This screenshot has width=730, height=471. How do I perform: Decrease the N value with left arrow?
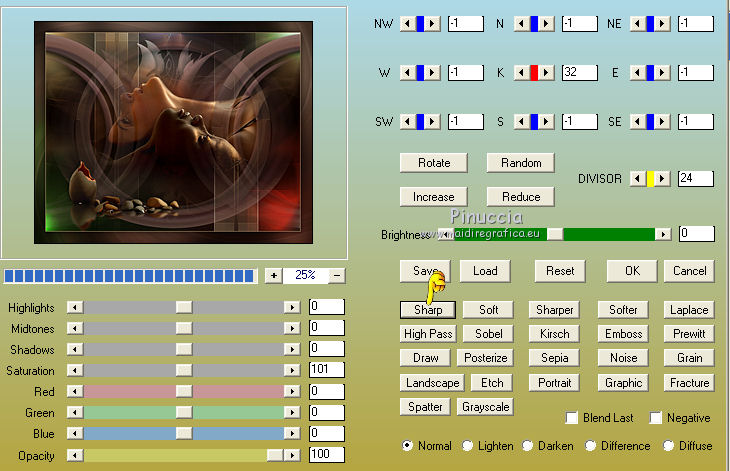(x=522, y=23)
